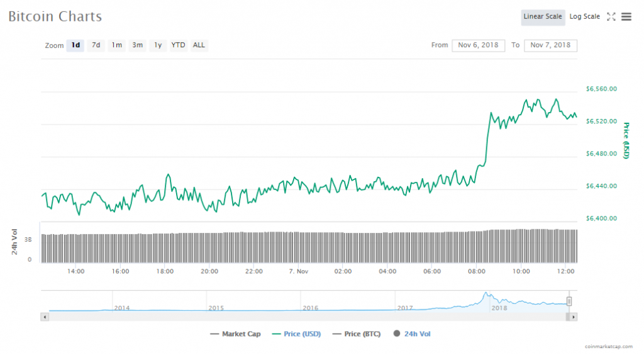This screenshot has height=355, width=644.
Task: Toggle Price (BTC) series in legend
Action: coord(356,334)
